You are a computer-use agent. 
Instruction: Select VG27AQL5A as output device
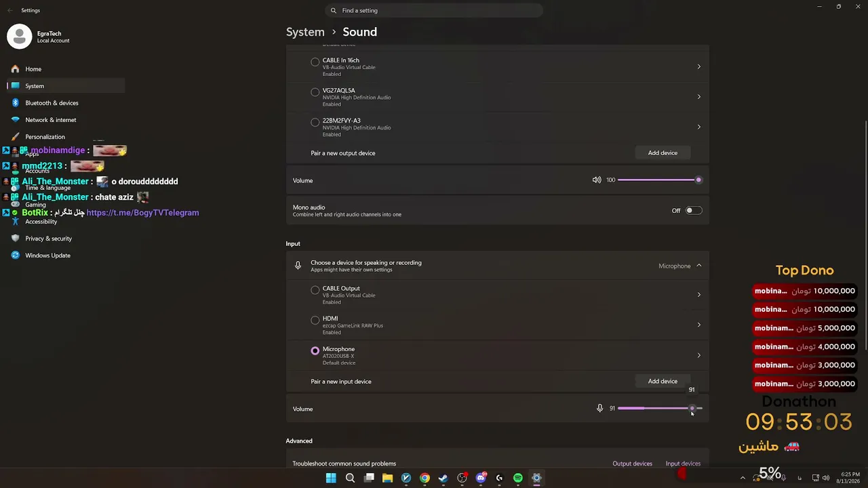[315, 92]
